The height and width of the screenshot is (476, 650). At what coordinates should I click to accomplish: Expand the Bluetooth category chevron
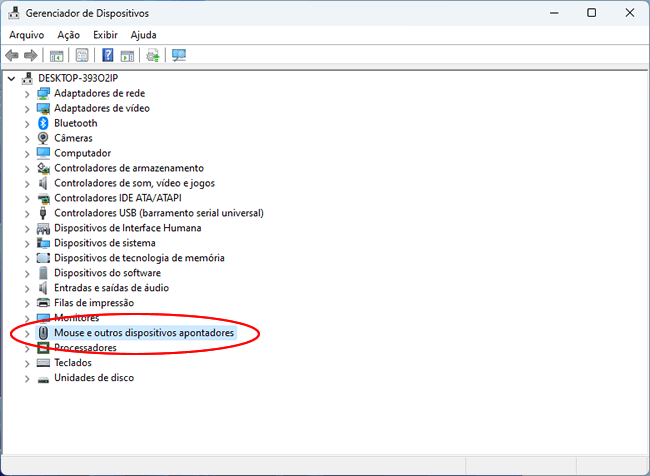pos(27,124)
